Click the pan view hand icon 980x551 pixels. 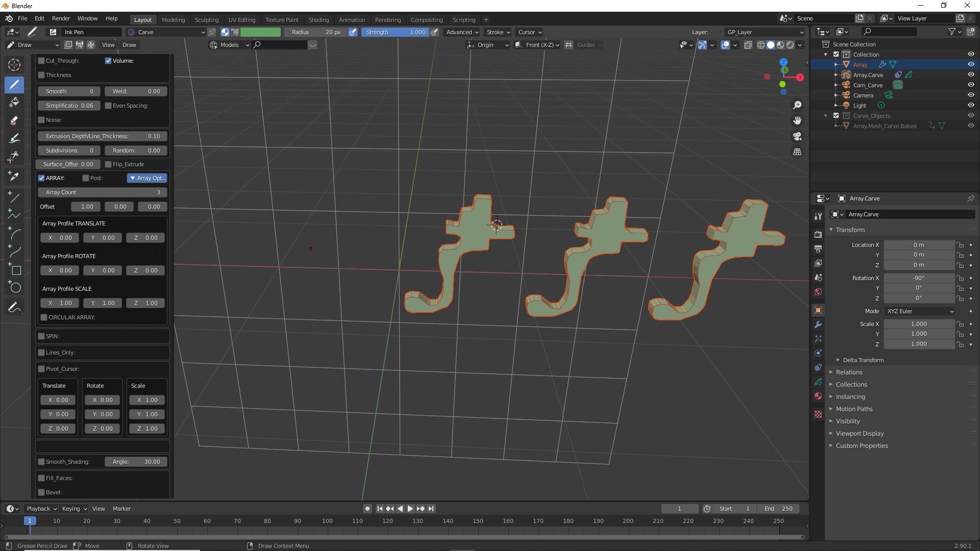pyautogui.click(x=797, y=120)
